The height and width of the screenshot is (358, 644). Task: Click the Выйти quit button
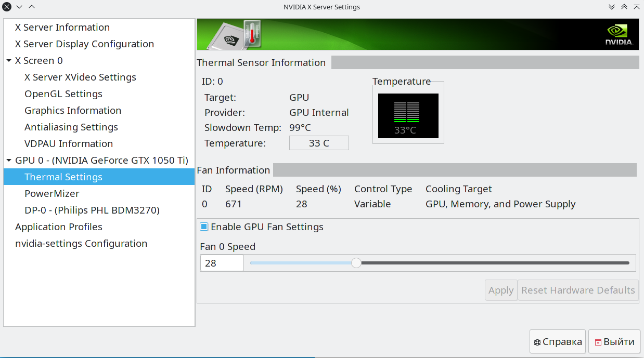614,342
